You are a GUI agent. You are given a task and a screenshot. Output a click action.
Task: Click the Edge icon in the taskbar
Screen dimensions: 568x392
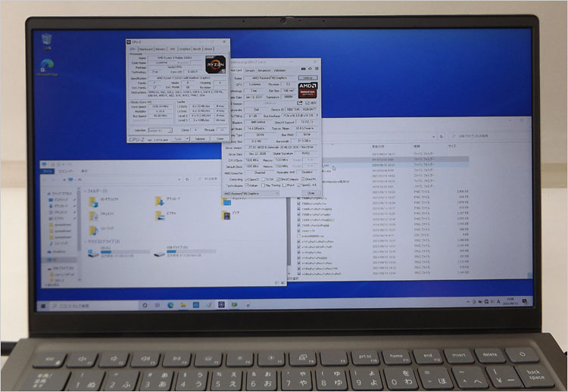point(170,305)
